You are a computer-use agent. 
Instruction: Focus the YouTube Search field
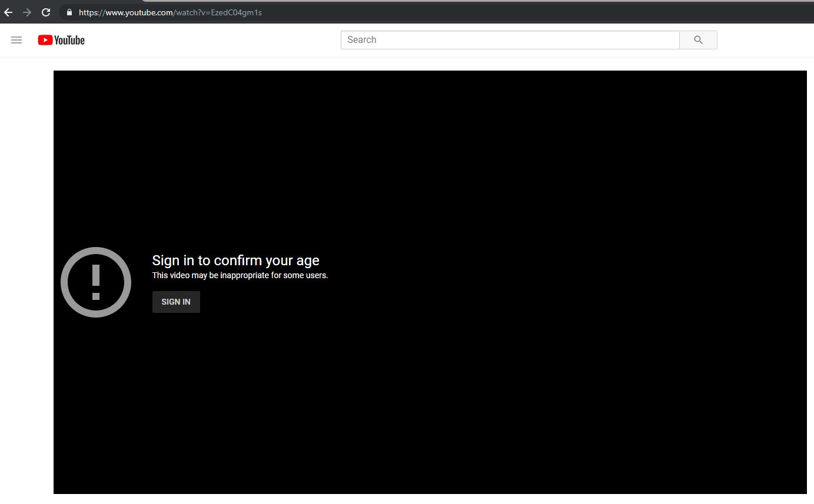tap(510, 40)
